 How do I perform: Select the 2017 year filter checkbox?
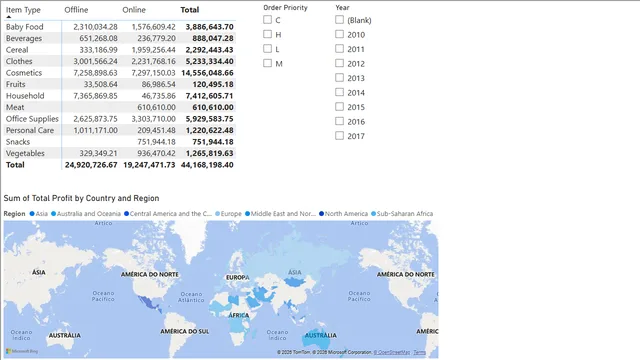[339, 136]
